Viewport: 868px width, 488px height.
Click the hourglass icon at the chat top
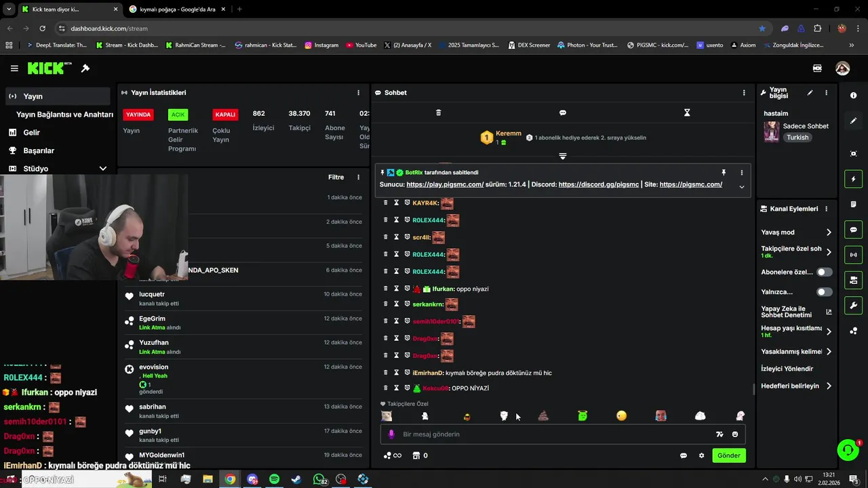click(x=687, y=113)
